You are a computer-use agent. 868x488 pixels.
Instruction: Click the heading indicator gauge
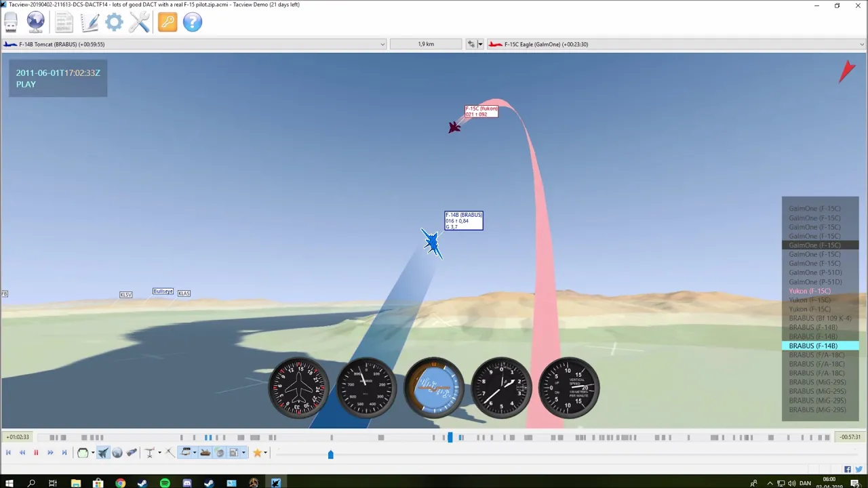(298, 388)
